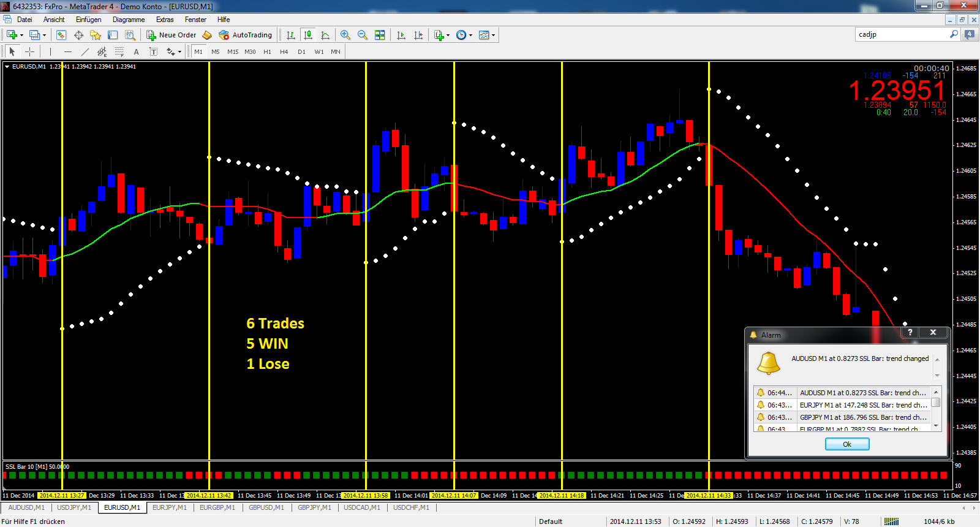Select the Fibonacci retracement tool
This screenshot has width=980, height=527.
click(x=119, y=51)
